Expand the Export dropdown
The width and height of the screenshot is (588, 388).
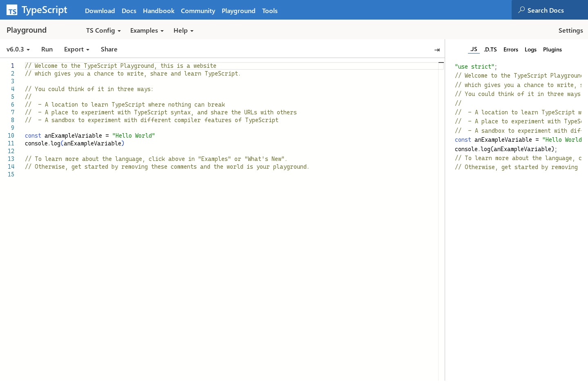[77, 49]
